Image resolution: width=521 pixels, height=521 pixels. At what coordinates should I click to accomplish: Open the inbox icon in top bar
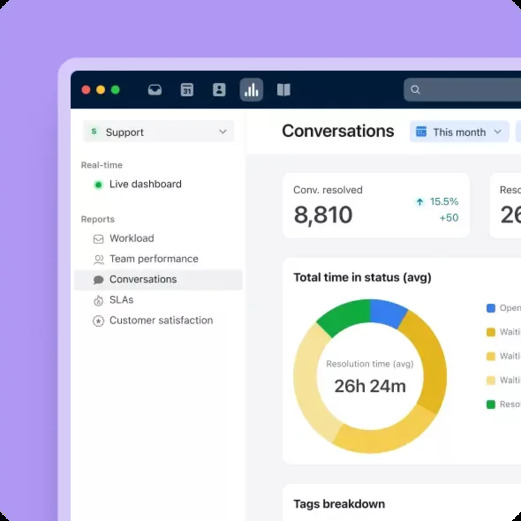pos(155,90)
